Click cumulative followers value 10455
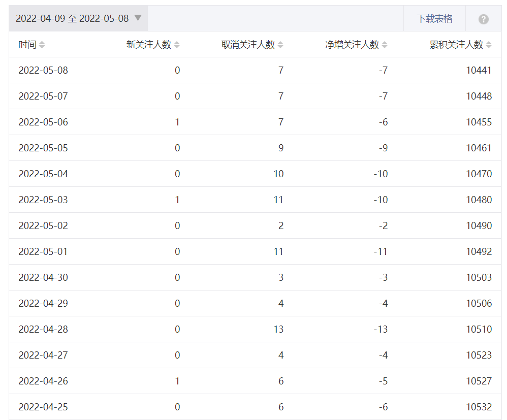Viewport: 507px width, 420px height. [x=479, y=122]
